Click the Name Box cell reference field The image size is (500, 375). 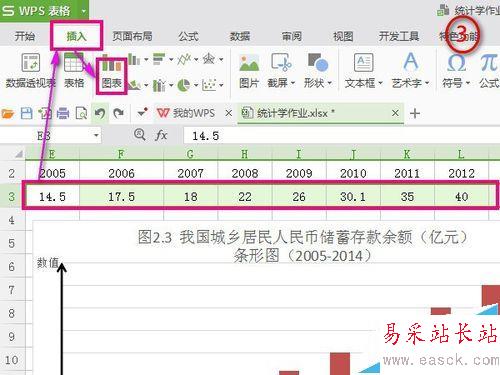(45, 136)
